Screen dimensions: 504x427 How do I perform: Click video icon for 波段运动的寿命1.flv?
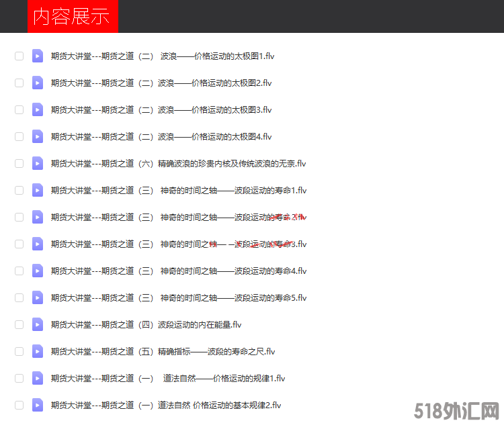coord(38,191)
